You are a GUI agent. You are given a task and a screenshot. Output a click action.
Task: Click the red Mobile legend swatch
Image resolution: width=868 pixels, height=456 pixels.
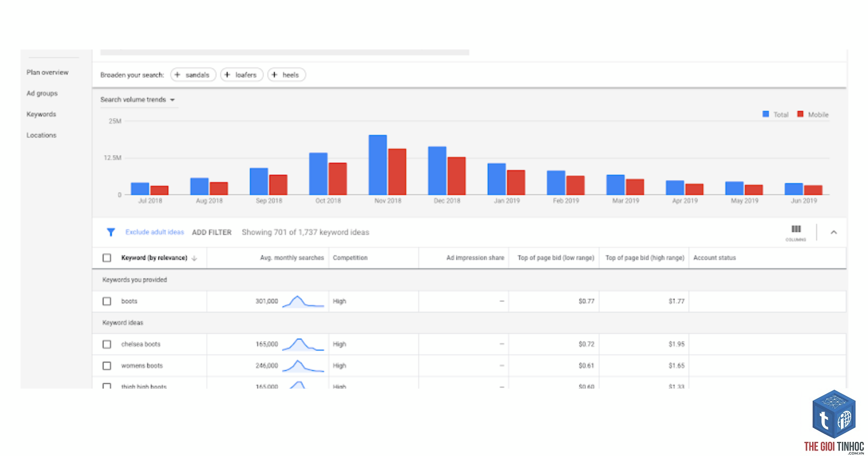(x=800, y=114)
